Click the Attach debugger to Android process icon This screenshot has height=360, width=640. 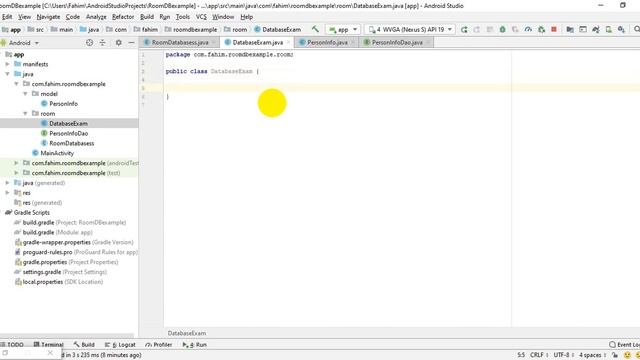(541, 29)
